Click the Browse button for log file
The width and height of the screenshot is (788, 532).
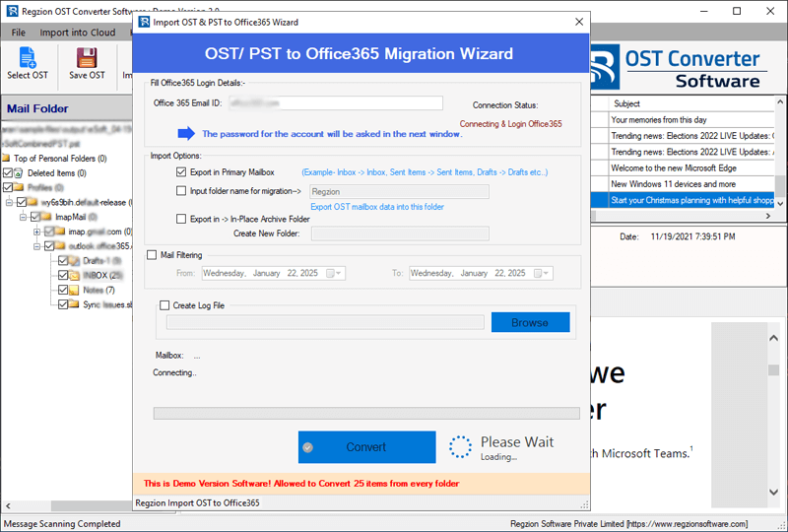coord(530,322)
